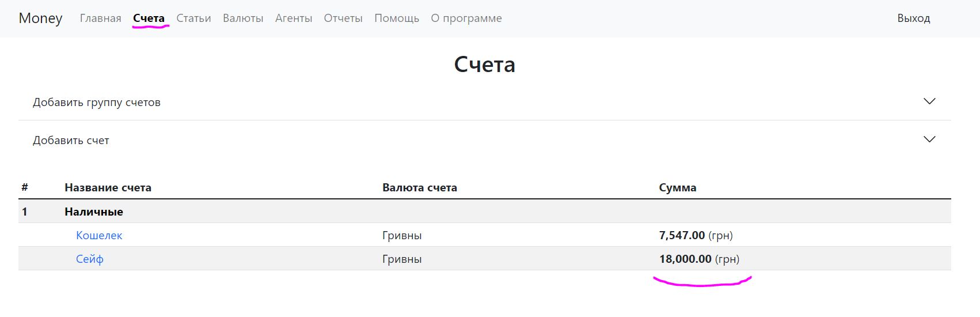Navigate to Валюты in the navbar
Image resolution: width=980 pixels, height=317 pixels.
tap(243, 18)
